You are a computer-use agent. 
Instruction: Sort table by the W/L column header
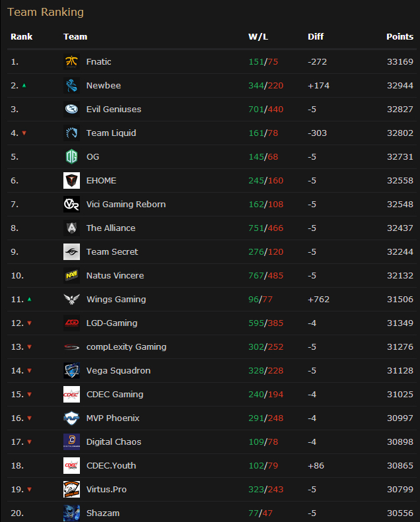258,37
